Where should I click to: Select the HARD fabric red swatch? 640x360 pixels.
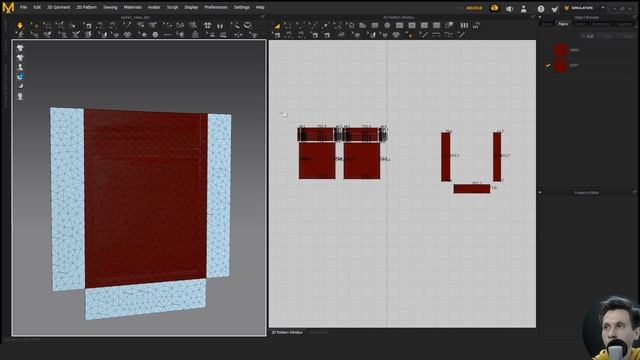coord(560,50)
